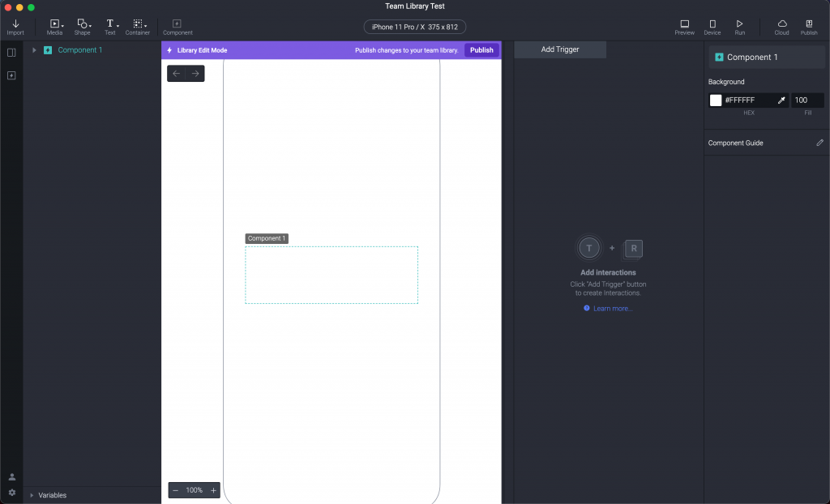Click the Component toolbar icon

coord(178,27)
